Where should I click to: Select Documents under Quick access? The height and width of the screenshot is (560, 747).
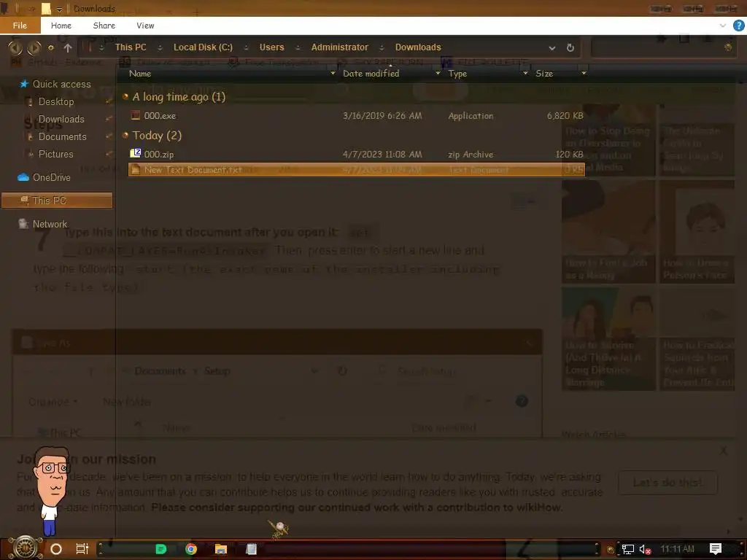[x=63, y=136]
